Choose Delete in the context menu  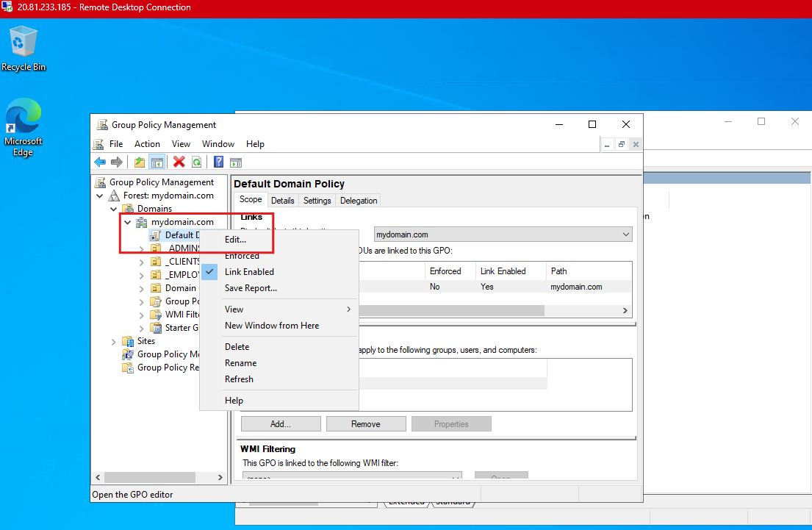point(279,347)
